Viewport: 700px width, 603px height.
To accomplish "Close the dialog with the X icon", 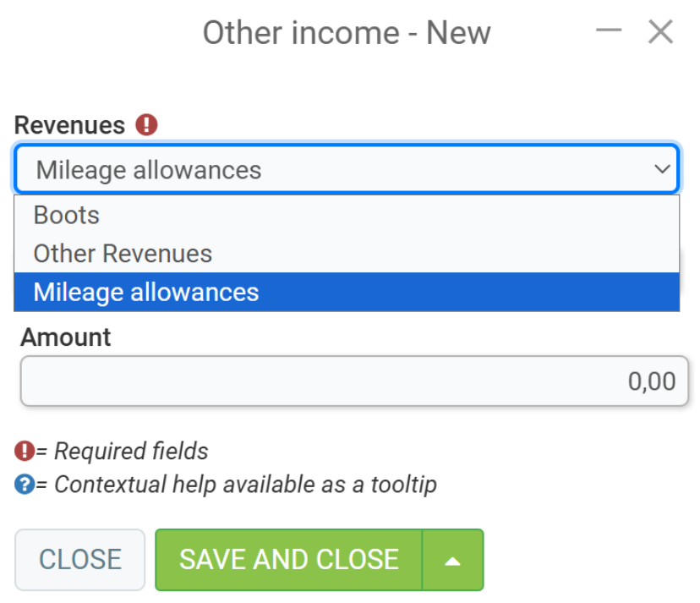I will pyautogui.click(x=660, y=31).
